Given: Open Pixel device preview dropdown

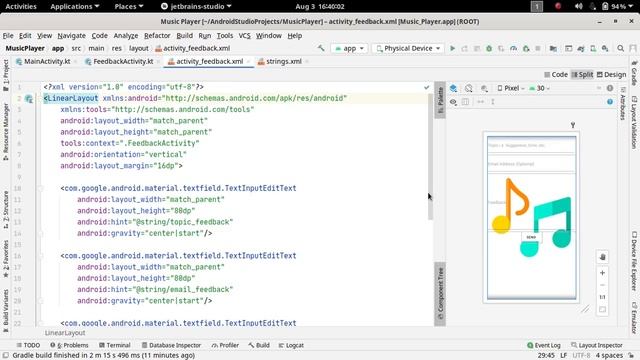Looking at the screenshot, I should tap(511, 88).
